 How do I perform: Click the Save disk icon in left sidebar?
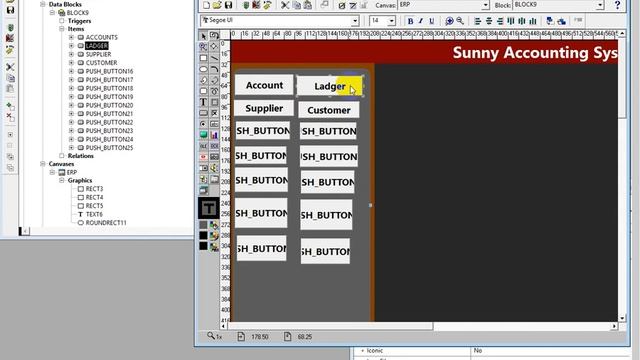(x=11, y=9)
